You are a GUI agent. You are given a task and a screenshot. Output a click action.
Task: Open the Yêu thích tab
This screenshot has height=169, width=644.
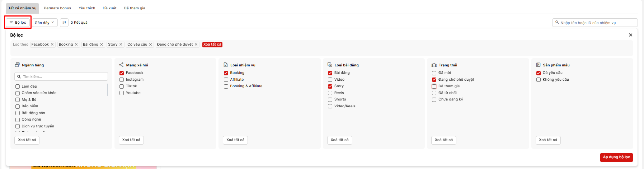coord(87,8)
